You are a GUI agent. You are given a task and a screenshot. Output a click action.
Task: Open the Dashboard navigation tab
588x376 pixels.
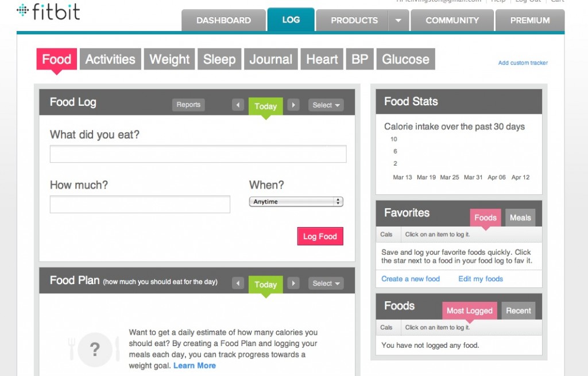[223, 20]
